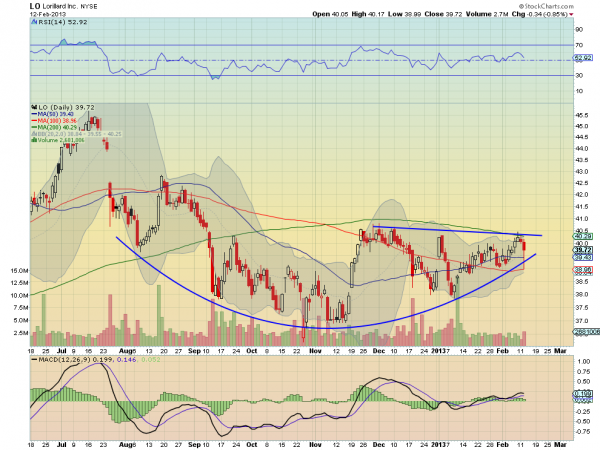Click the '46.5' price axis label
Viewport: 600px width, 450px height.
click(582, 115)
